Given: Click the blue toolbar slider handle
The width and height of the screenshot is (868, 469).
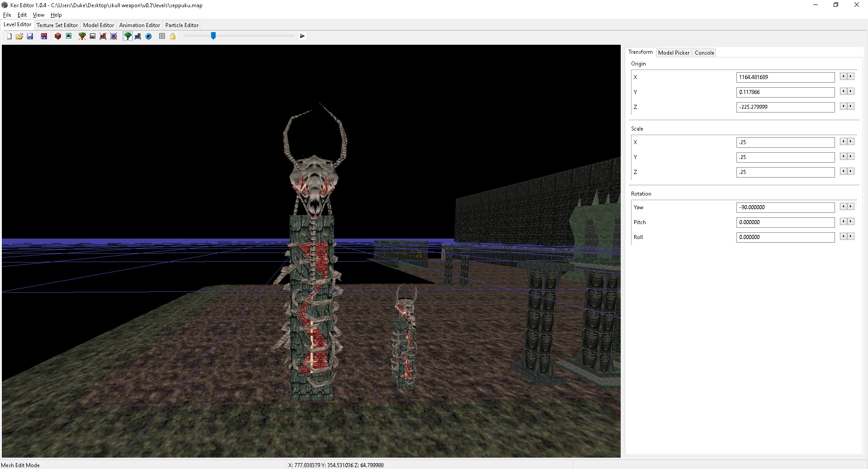Looking at the screenshot, I should click(x=213, y=36).
